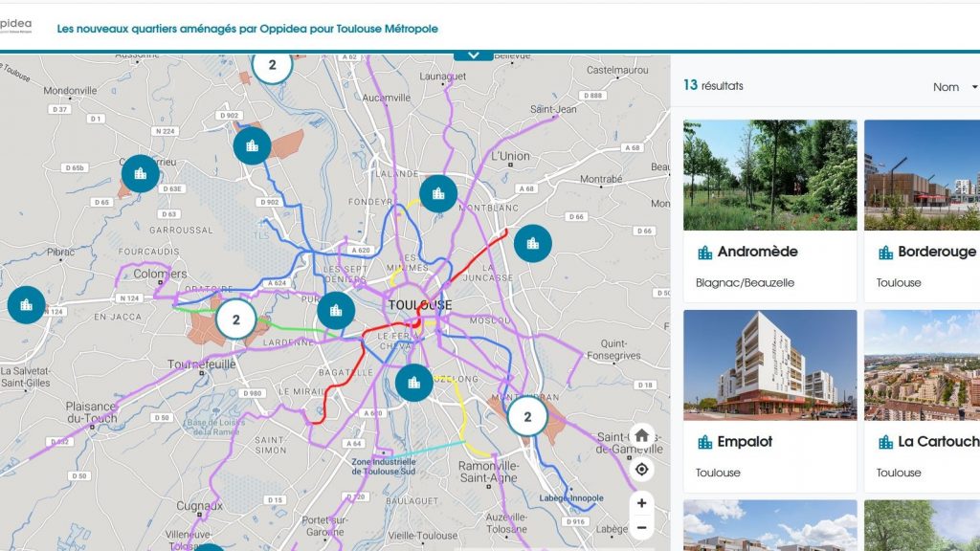This screenshot has height=551, width=980.
Task: Select the building marker near Le Férétra
Action: [x=414, y=383]
